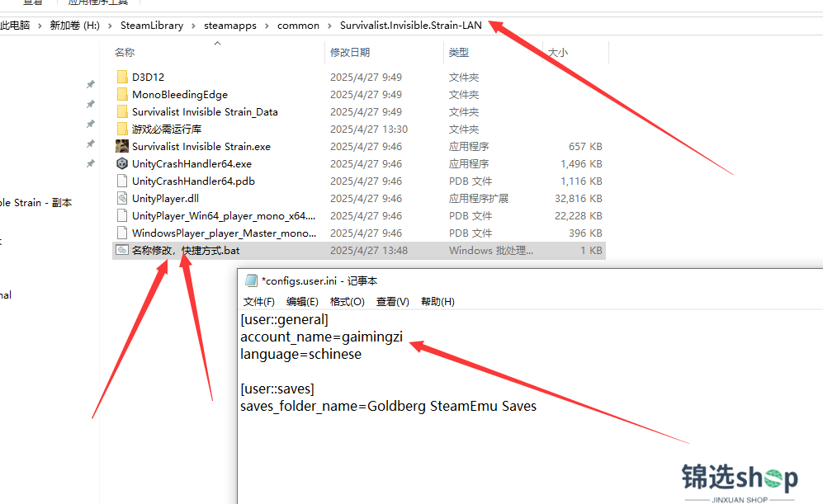Click the "account_name=gaimingzi" line in Notepad
Image resolution: width=823 pixels, height=504 pixels.
[321, 337]
